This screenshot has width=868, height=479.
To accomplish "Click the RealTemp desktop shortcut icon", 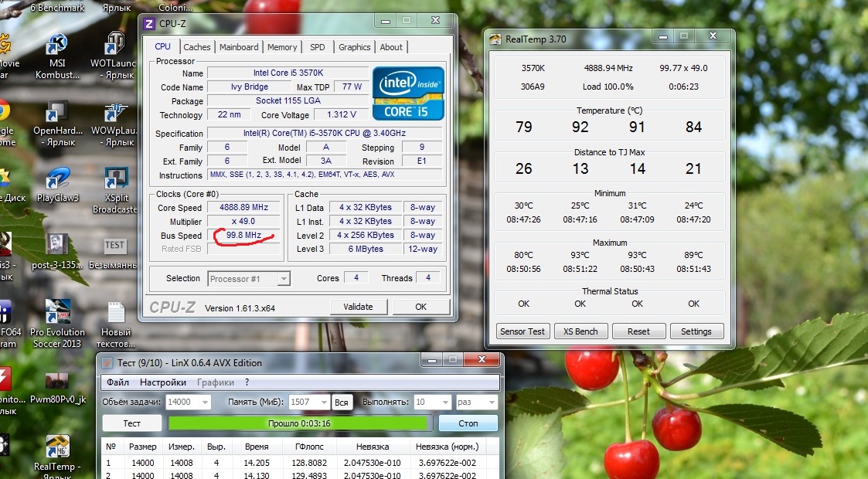I will point(56,448).
